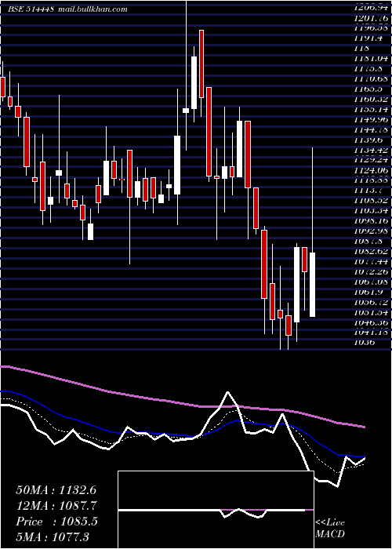Click the 1124.06 price axis label
The image size is (392, 549).
(371, 170)
